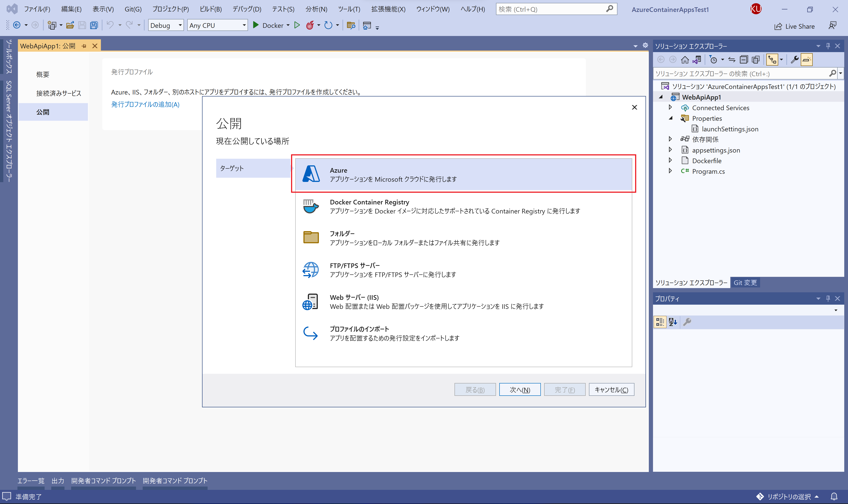Expand the appsettings.json node
Viewport: 848px width, 504px height.
pos(670,150)
